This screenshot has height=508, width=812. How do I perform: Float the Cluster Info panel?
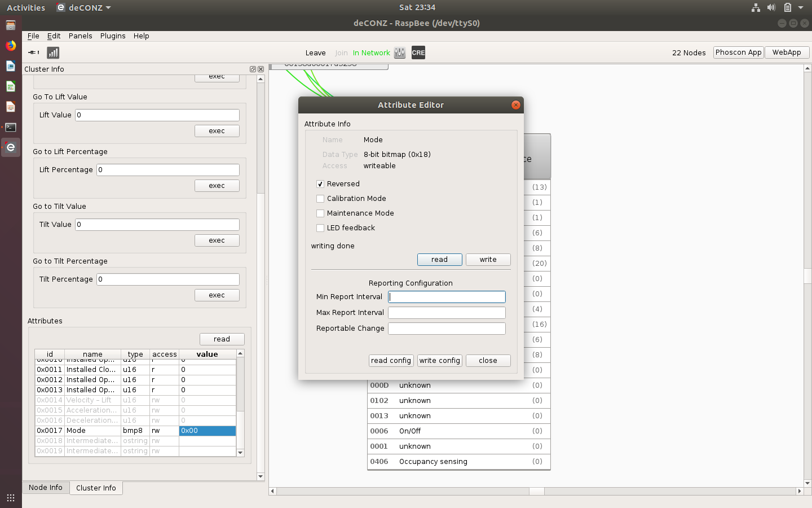pyautogui.click(x=253, y=69)
